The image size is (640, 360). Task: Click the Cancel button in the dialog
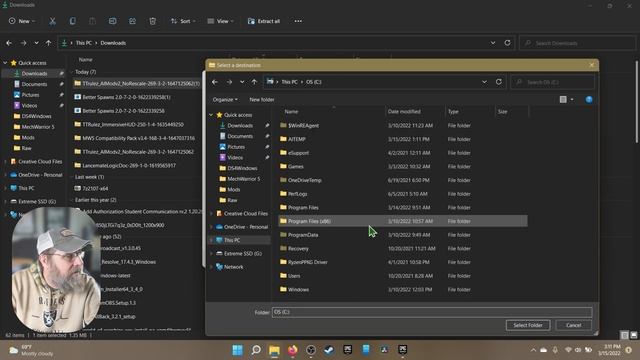[x=573, y=325]
